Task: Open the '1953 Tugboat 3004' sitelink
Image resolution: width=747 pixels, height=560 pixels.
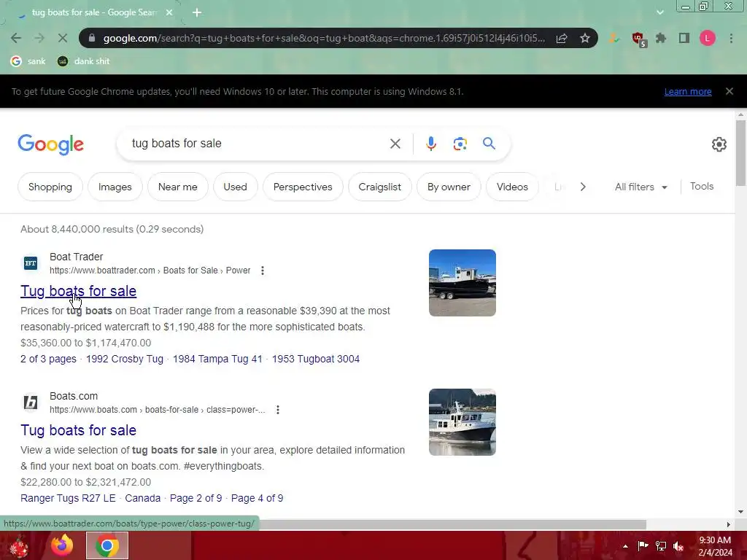Action: [x=316, y=359]
